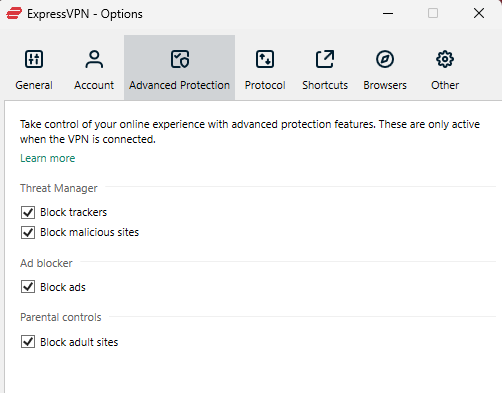The width and height of the screenshot is (502, 393).
Task: Click the 'Take control of your online experience' description
Action: click(250, 132)
